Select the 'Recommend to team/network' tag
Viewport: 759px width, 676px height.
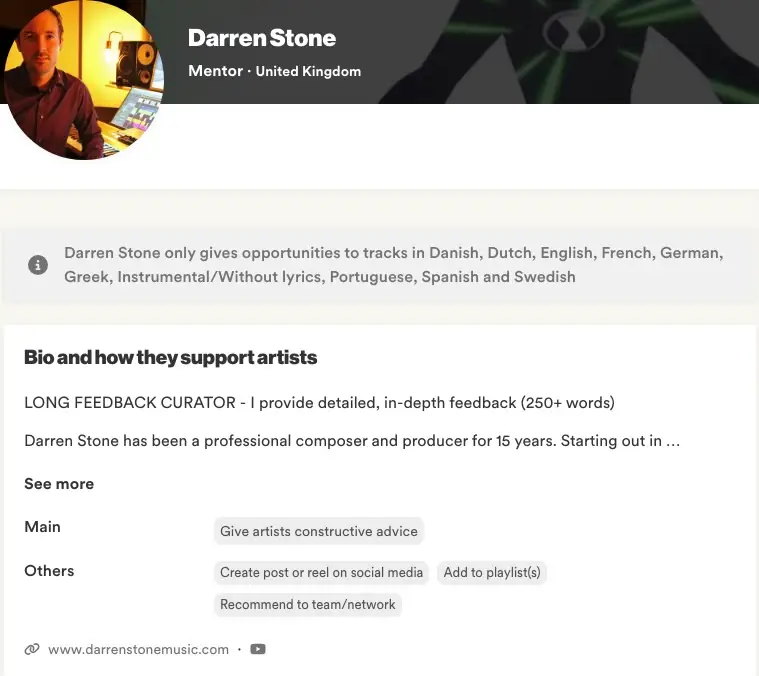[x=308, y=604]
